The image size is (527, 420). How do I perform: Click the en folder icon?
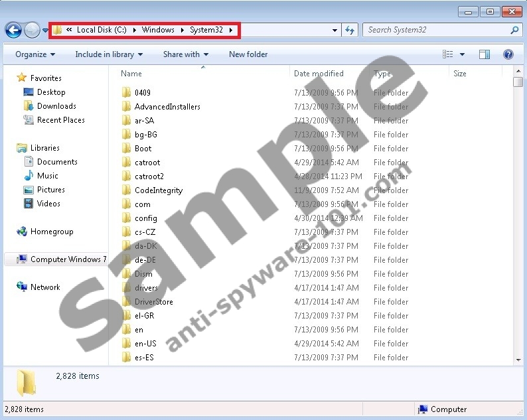pyautogui.click(x=126, y=330)
